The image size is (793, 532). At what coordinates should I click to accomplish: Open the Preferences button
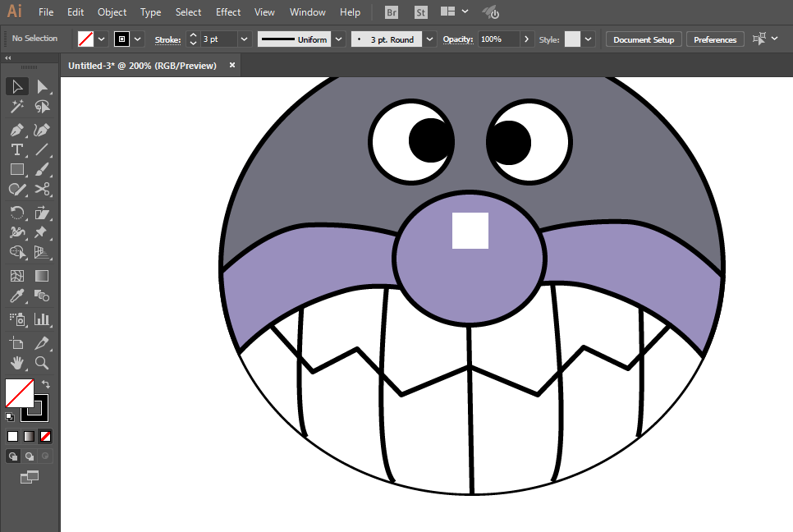point(715,39)
